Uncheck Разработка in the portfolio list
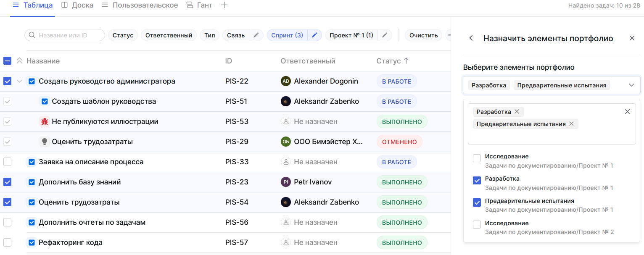This screenshot has height=255, width=644. coord(477,181)
